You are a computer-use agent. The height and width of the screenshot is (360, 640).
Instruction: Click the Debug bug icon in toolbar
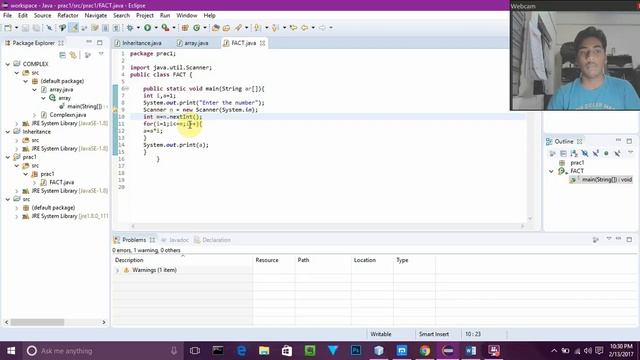pos(130,28)
